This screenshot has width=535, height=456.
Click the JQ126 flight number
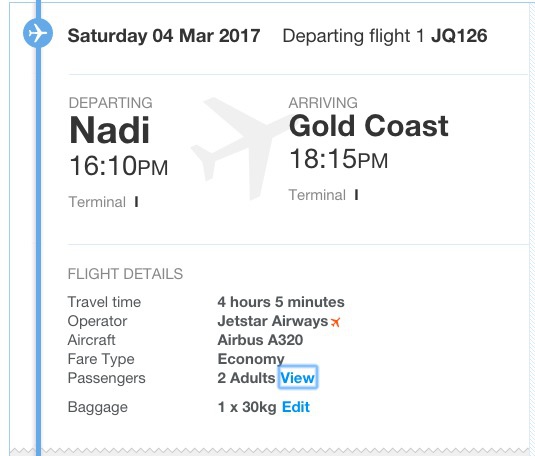click(459, 36)
